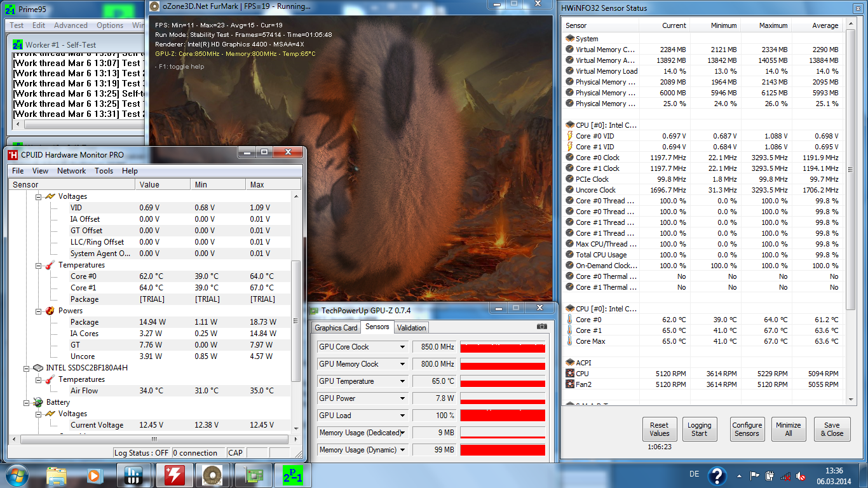This screenshot has height=488, width=868.
Task: Click the chip icon beside CPU [#0]: Intel C... above Core #0 VID
Action: [570, 125]
